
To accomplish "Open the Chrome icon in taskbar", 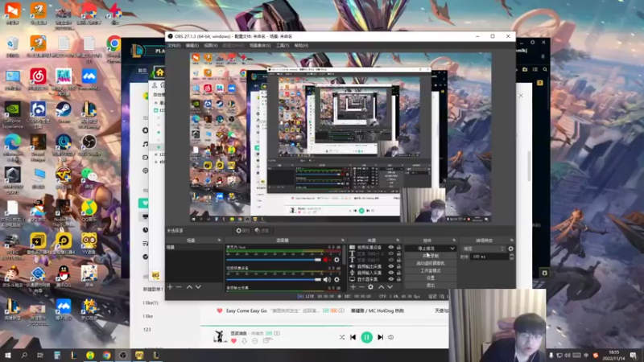I will [106, 356].
